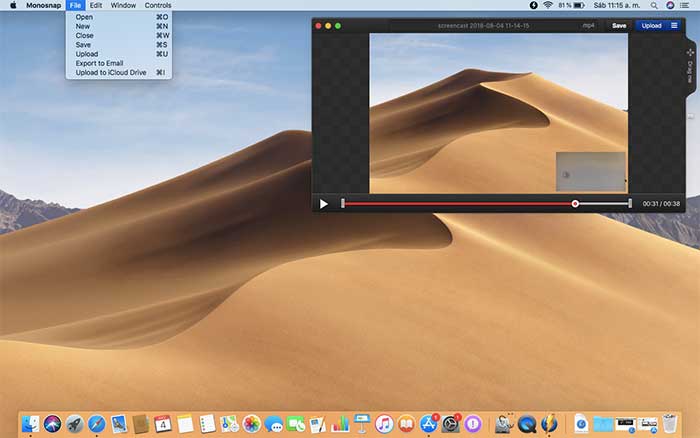The width and height of the screenshot is (700, 438).
Task: Open Spotlight search magnifier
Action: 654,5
